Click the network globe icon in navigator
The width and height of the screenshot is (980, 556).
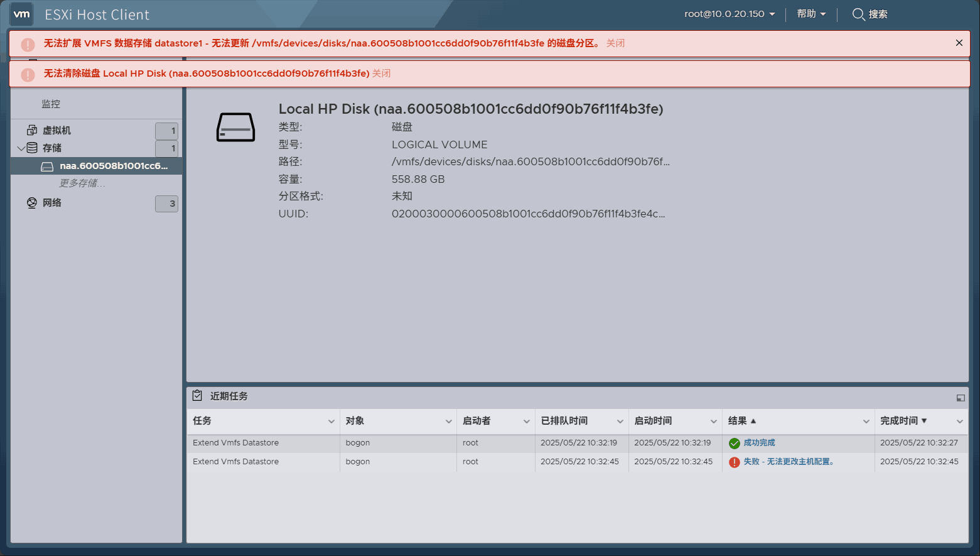32,203
